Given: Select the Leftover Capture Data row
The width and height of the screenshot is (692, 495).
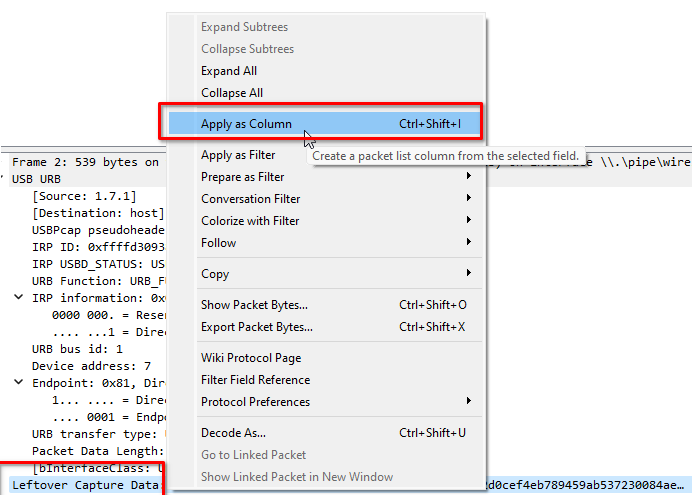Looking at the screenshot, I should tap(85, 486).
